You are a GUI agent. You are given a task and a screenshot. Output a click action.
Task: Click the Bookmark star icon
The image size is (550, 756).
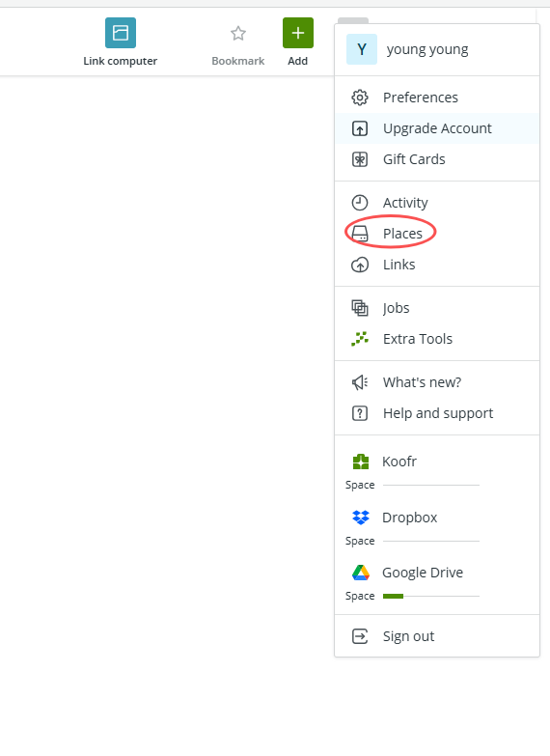point(238,33)
